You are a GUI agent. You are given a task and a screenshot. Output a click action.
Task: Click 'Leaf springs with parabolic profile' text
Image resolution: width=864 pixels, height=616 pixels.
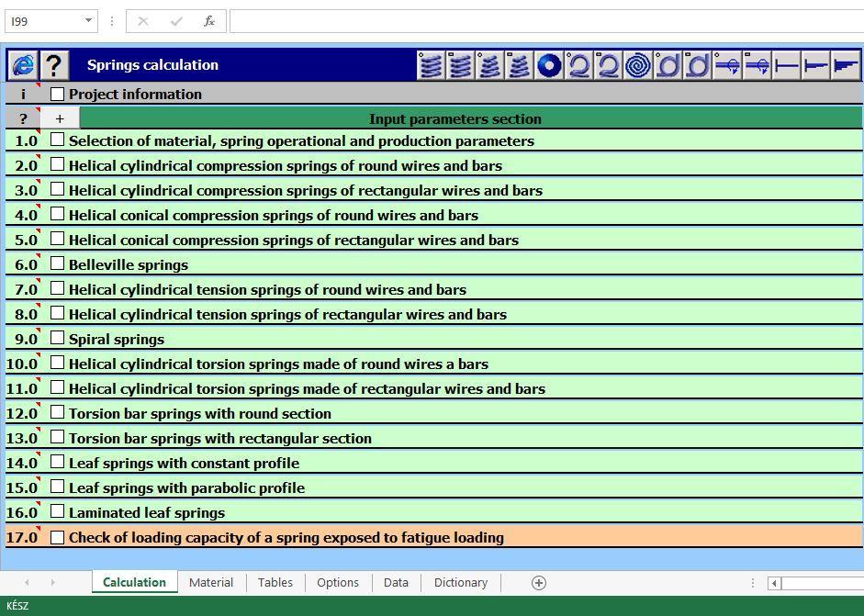[x=186, y=488]
